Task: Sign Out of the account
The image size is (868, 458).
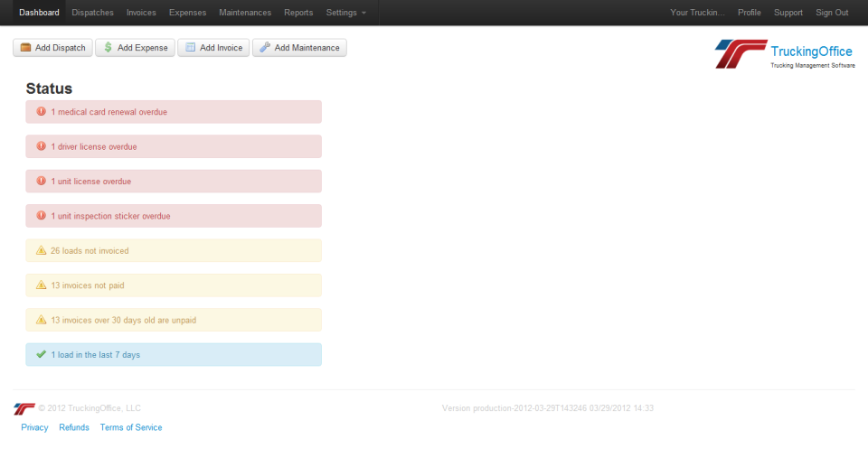Action: [x=832, y=12]
